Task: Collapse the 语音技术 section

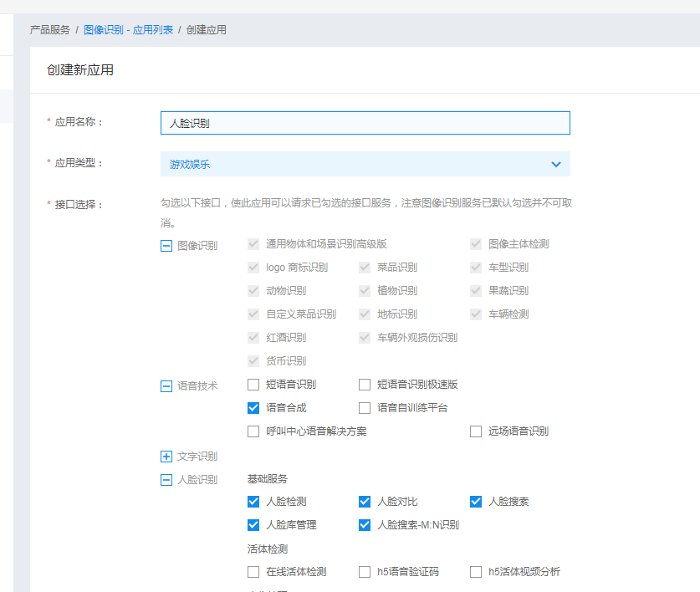Action: 166,386
